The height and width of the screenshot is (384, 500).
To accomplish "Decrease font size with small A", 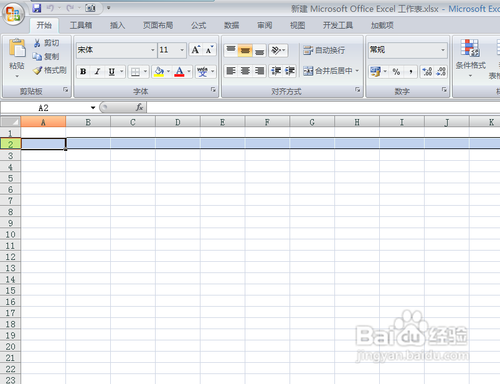I will pyautogui.click(x=209, y=50).
